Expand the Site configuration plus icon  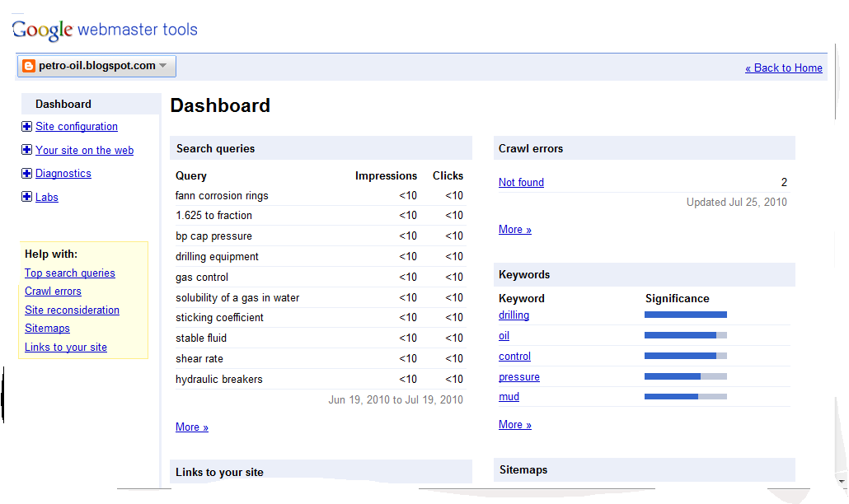click(x=26, y=127)
